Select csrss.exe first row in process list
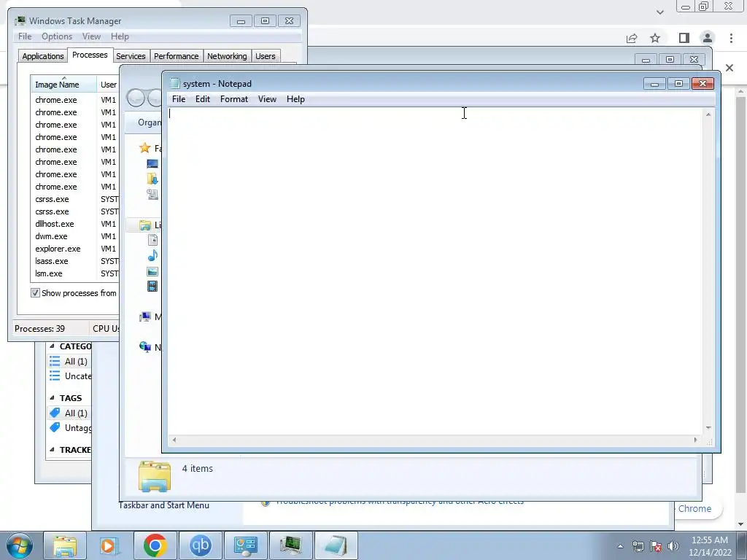The height and width of the screenshot is (560, 747). (x=75, y=199)
